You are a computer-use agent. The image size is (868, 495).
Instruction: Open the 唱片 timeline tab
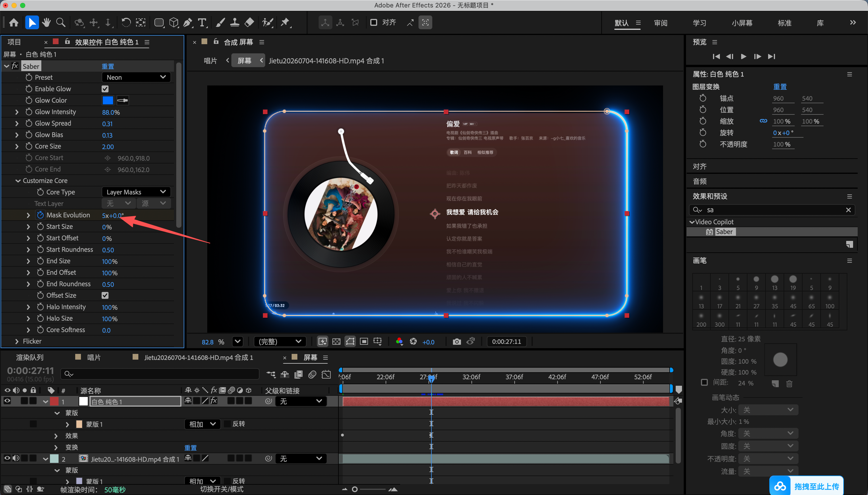(x=94, y=357)
